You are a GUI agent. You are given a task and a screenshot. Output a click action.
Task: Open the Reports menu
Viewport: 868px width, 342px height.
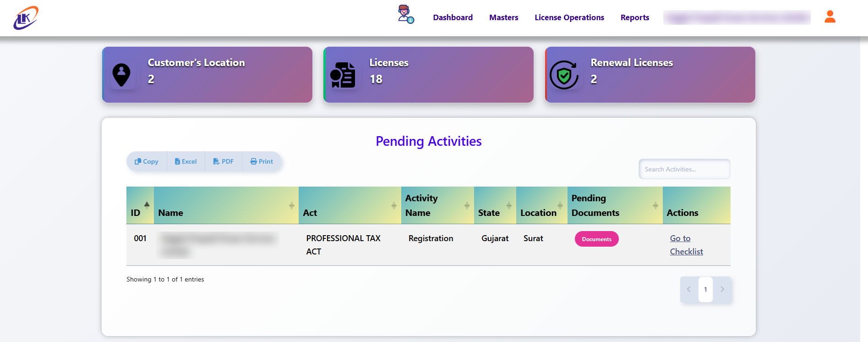pyautogui.click(x=635, y=17)
